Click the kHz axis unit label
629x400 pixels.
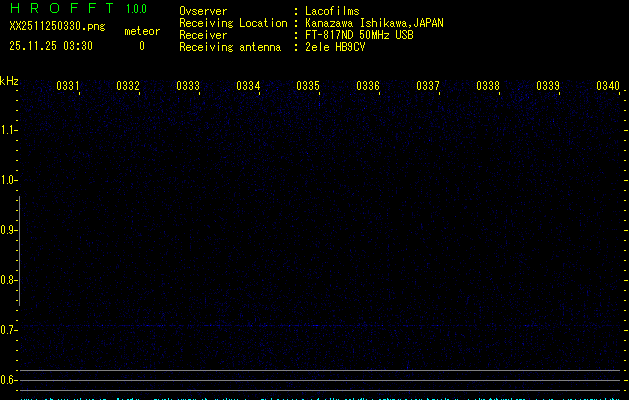(9, 81)
